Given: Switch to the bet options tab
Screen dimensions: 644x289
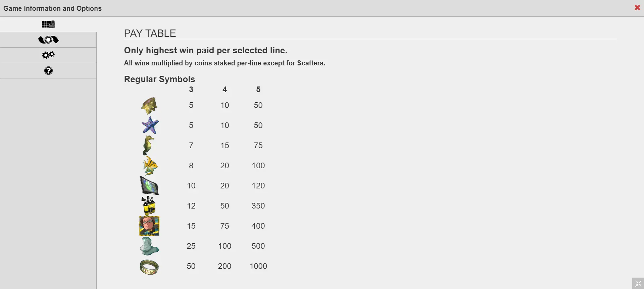Looking at the screenshot, I should [x=48, y=40].
